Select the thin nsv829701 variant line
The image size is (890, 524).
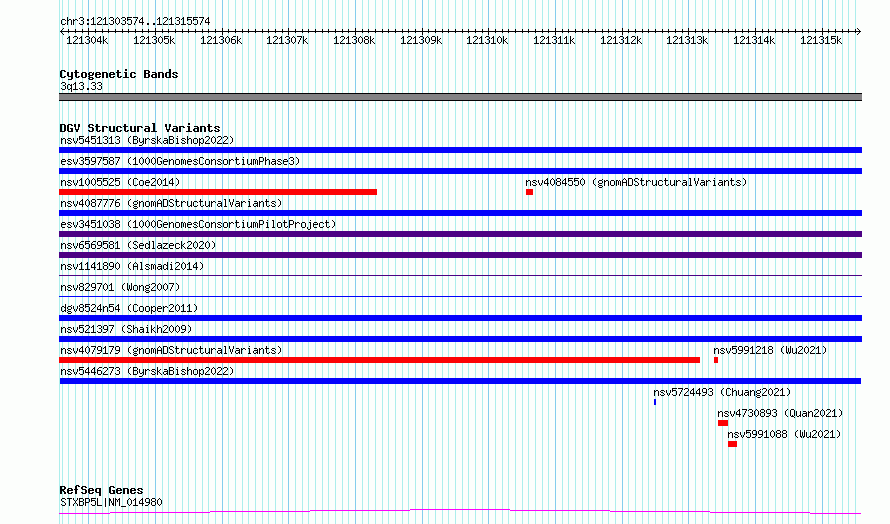click(460, 296)
